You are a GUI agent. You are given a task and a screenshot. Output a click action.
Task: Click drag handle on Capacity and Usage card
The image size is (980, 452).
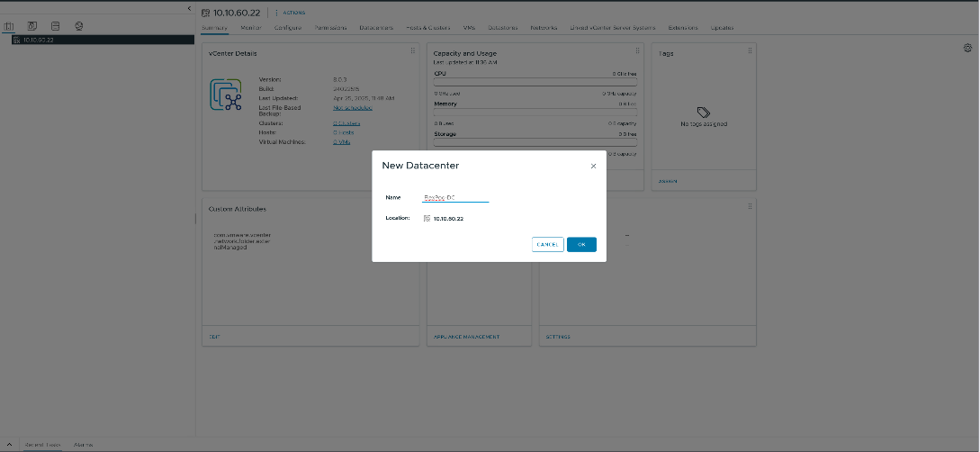637,51
